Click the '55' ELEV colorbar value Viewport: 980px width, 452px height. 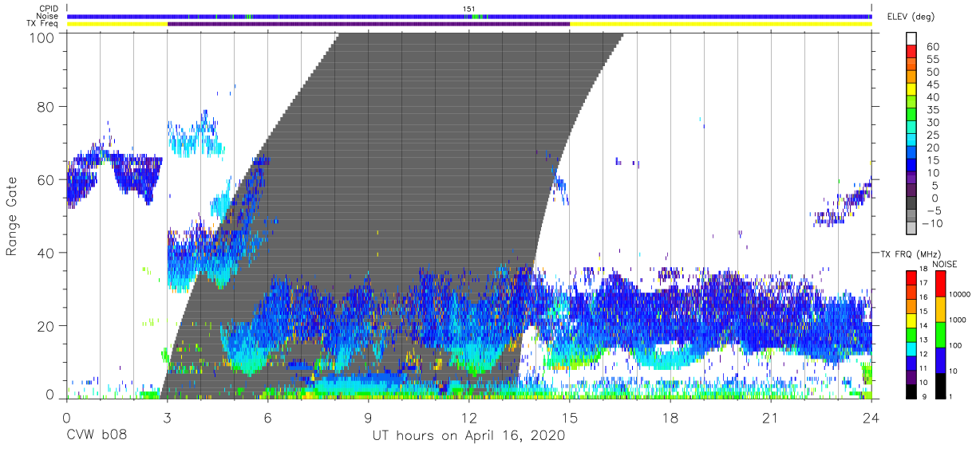point(933,60)
